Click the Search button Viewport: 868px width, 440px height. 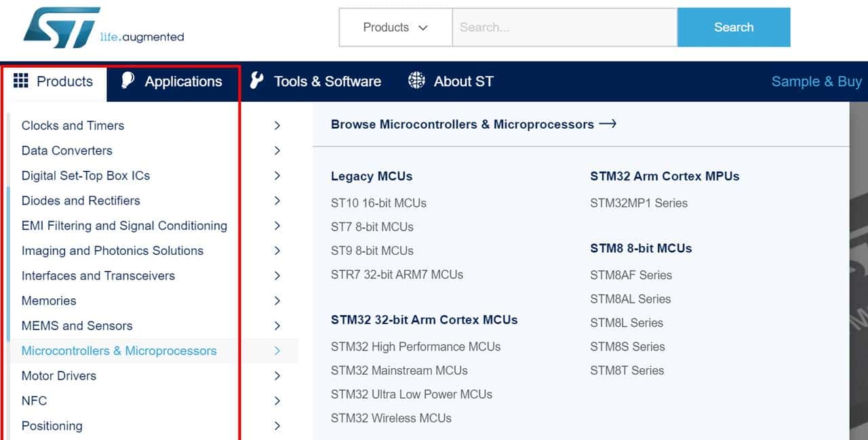(x=734, y=27)
